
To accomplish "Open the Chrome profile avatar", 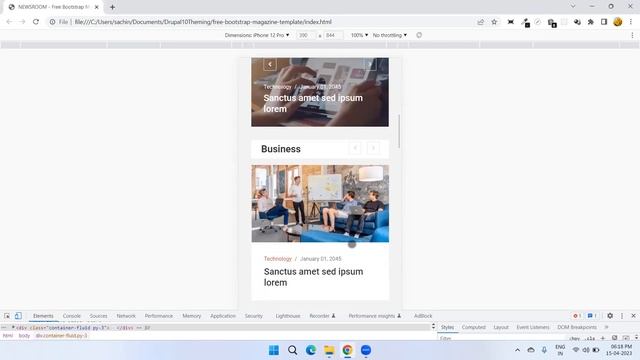I will click(x=618, y=22).
